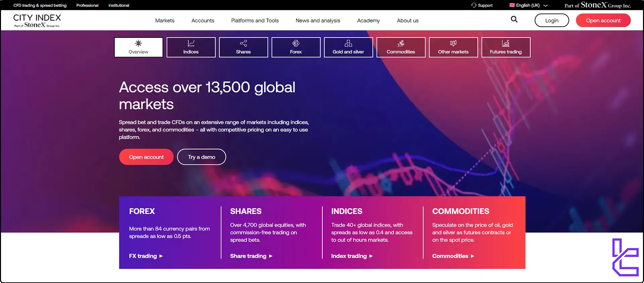Click the Futures trading chart icon
This screenshot has width=644, height=283.
(x=505, y=43)
